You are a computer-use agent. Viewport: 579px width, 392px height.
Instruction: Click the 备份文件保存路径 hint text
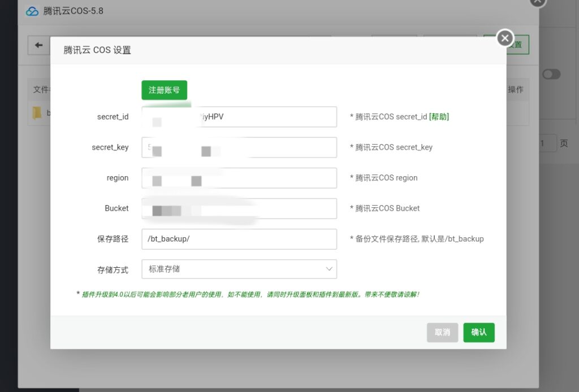tap(417, 239)
